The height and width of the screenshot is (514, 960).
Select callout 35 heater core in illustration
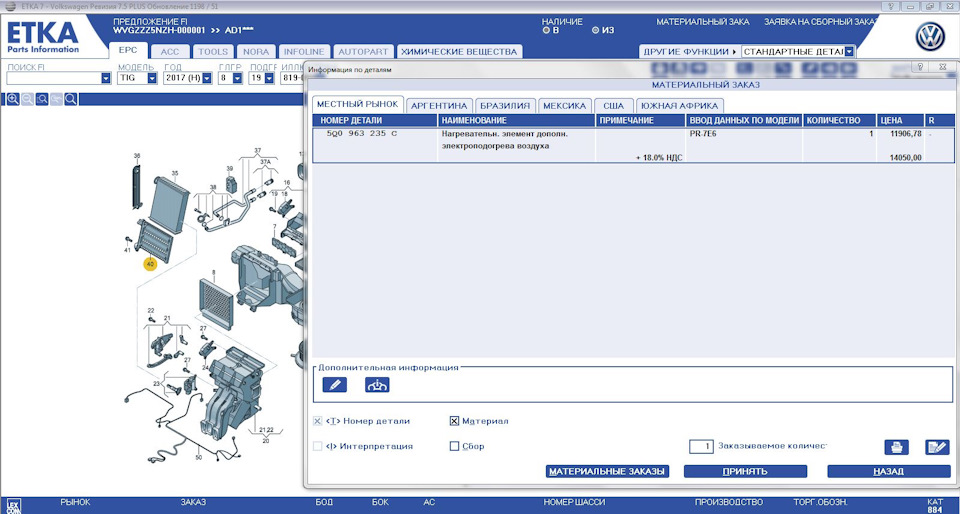click(174, 173)
